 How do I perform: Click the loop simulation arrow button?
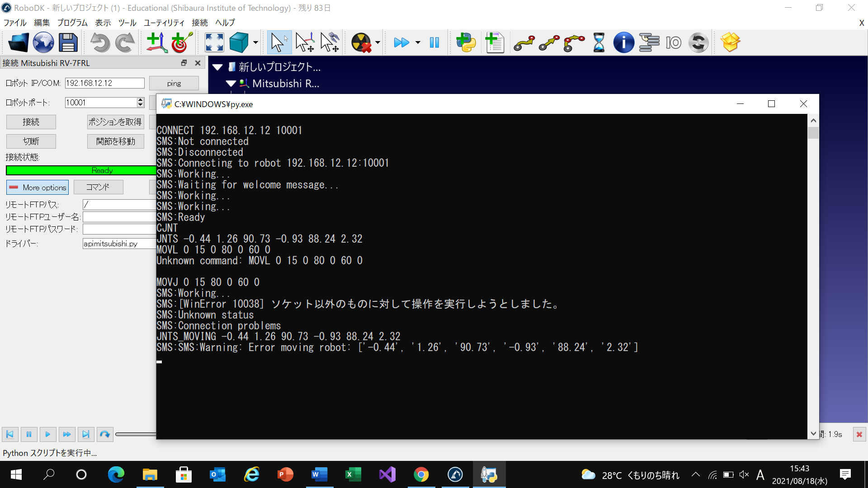point(105,434)
